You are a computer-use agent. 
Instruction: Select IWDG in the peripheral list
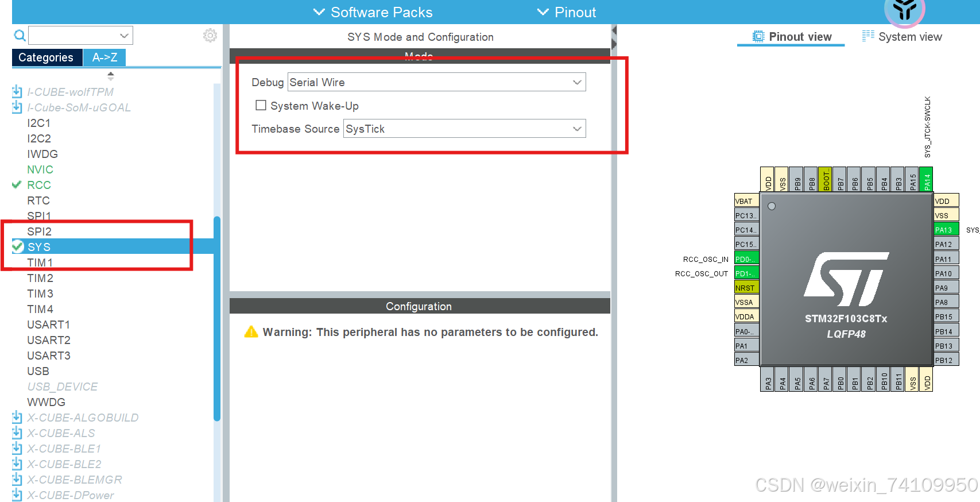42,154
